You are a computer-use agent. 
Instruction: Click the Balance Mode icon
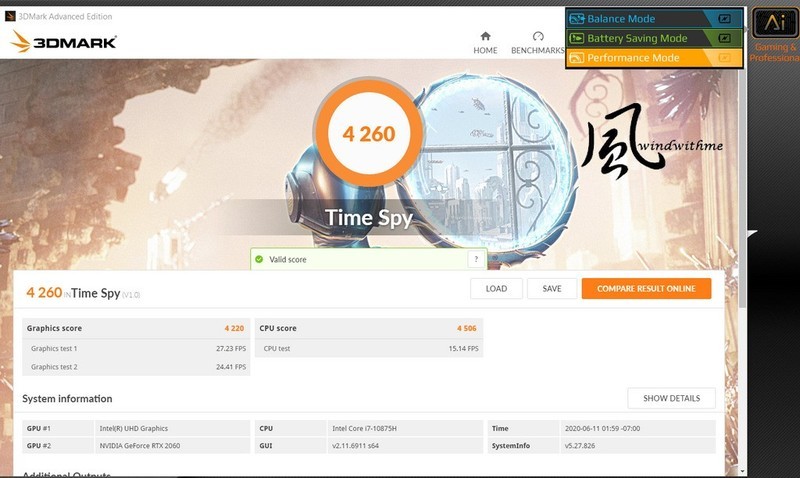(577, 19)
